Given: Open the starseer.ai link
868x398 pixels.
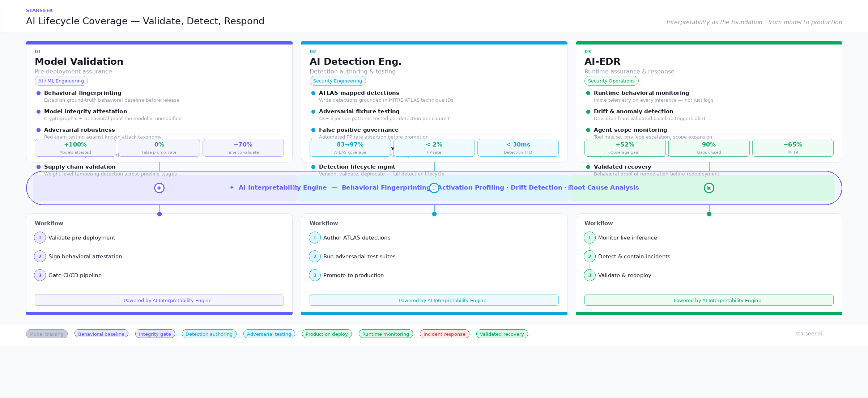Looking at the screenshot, I should (809, 333).
